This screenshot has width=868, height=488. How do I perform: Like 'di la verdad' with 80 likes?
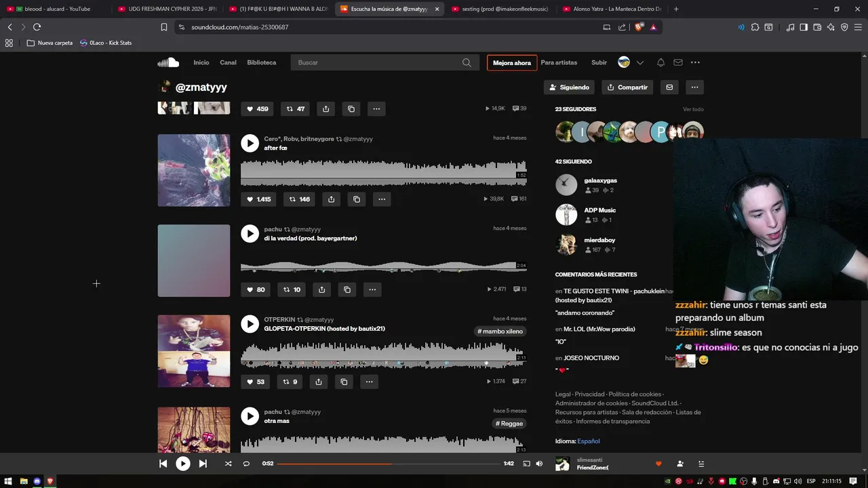(256, 289)
